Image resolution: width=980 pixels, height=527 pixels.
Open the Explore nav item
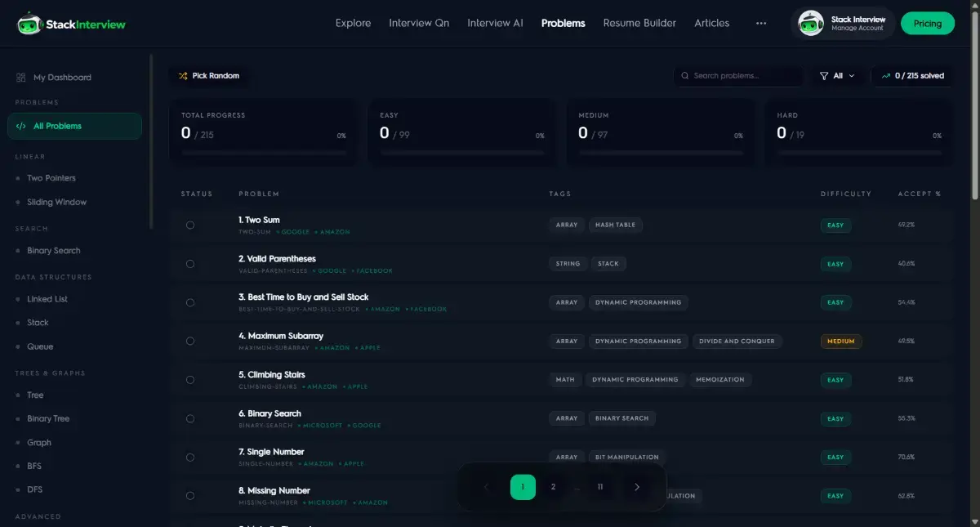(x=353, y=23)
